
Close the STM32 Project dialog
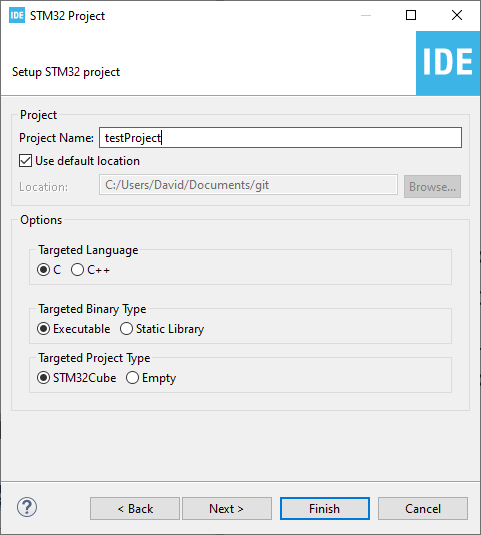(x=457, y=15)
